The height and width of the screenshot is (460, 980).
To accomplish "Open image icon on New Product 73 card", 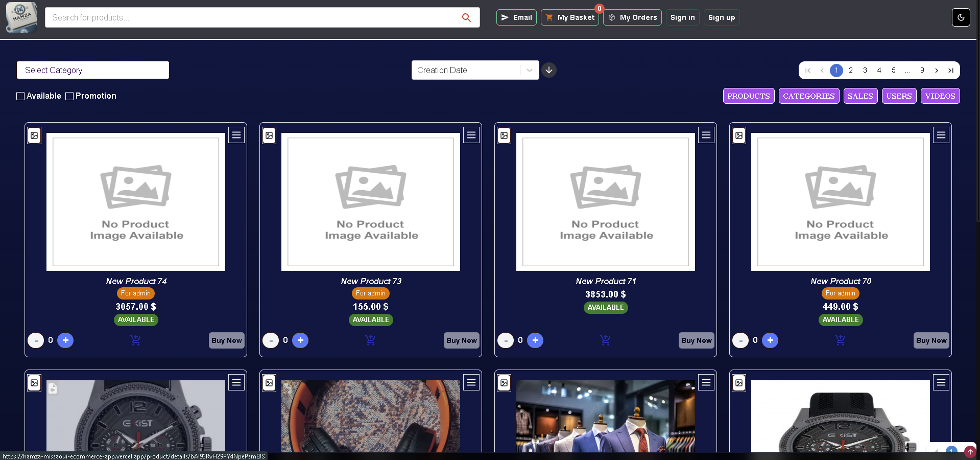I will coord(269,135).
